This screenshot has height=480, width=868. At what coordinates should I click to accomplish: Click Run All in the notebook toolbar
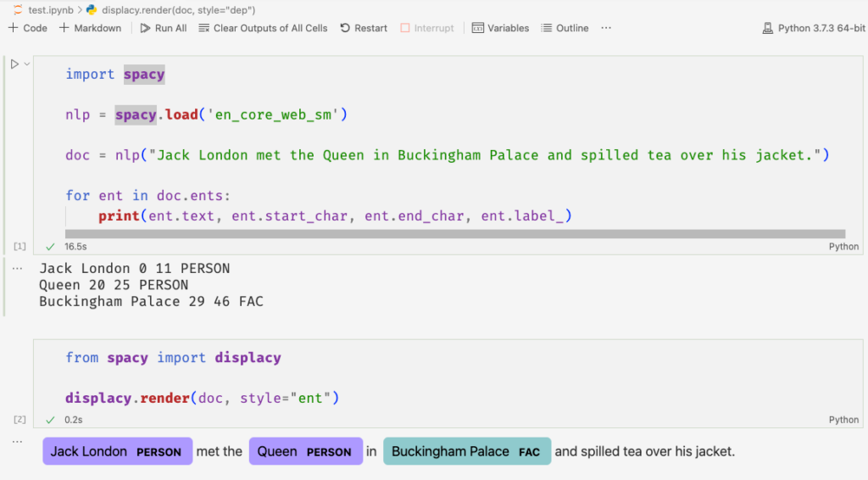tap(164, 28)
